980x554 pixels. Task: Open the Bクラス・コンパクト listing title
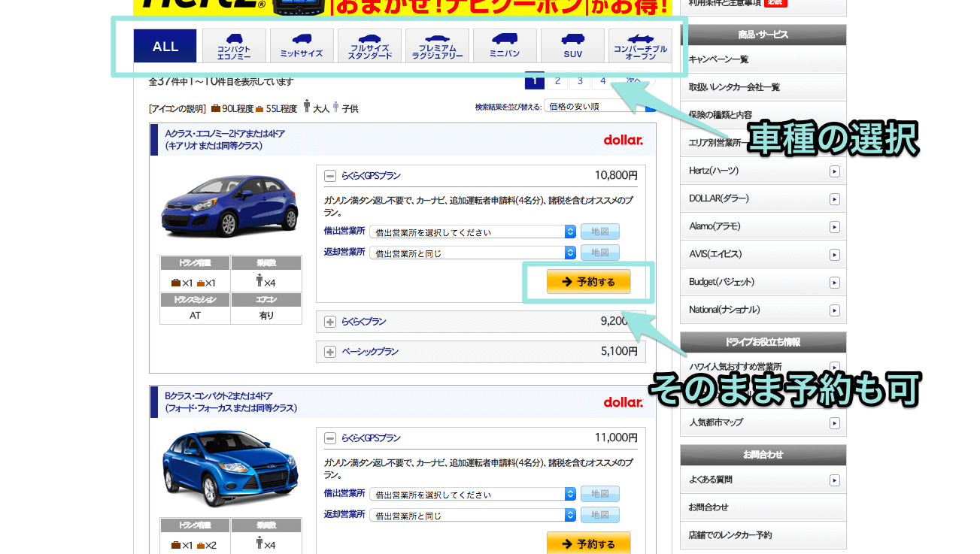click(231, 402)
